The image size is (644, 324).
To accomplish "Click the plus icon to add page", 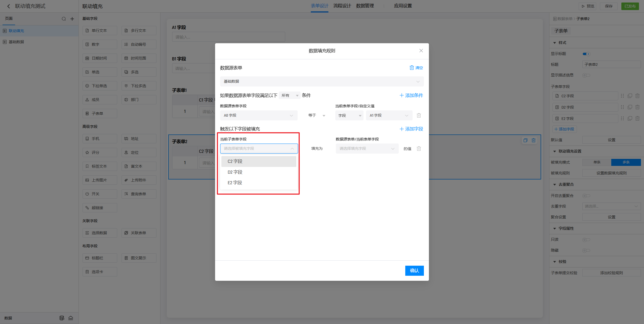I will point(72,19).
